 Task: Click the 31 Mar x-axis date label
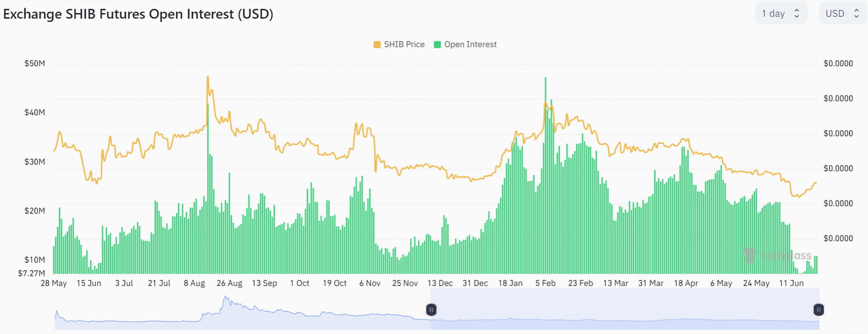point(651,283)
